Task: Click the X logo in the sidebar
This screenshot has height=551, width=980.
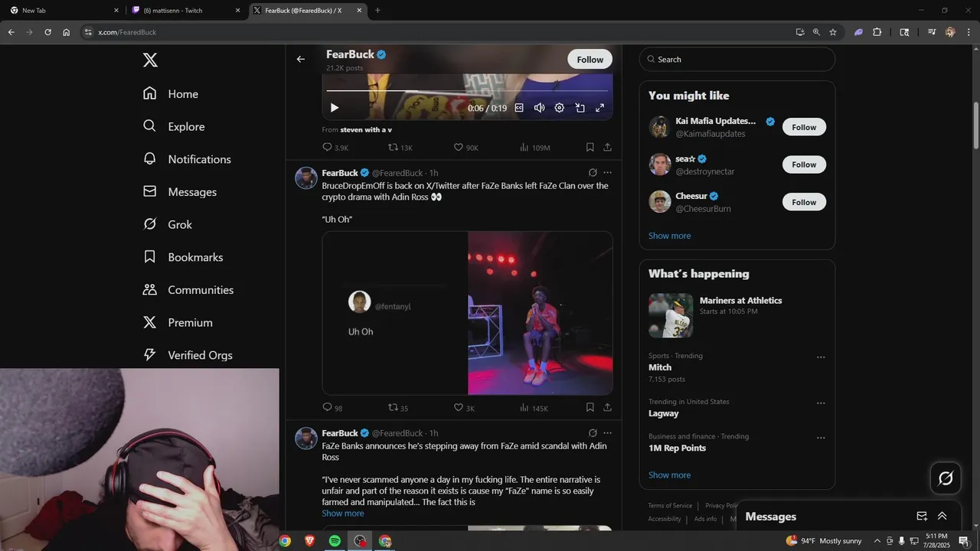Action: click(x=150, y=60)
